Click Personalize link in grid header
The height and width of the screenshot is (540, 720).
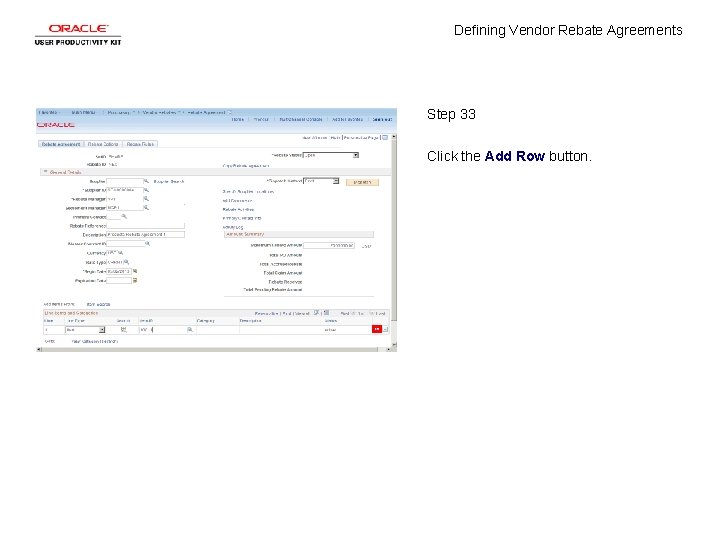coord(266,314)
